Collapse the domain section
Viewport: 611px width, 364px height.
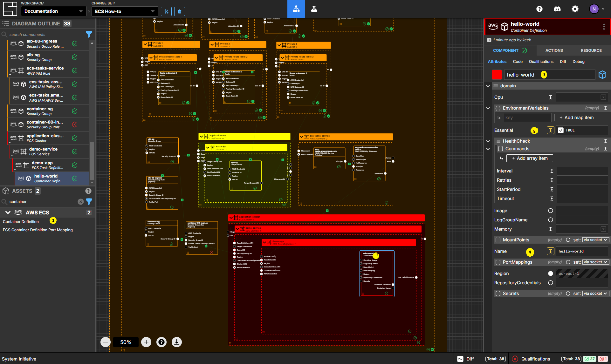(x=488, y=86)
